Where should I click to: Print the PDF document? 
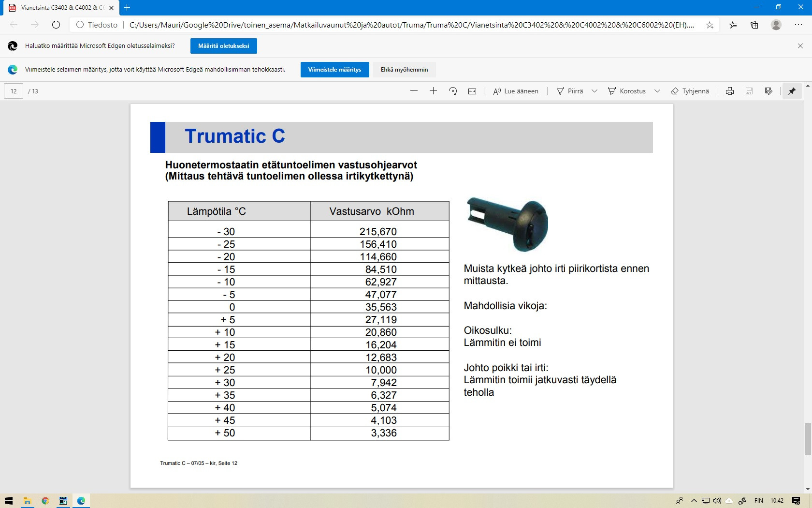click(x=730, y=91)
